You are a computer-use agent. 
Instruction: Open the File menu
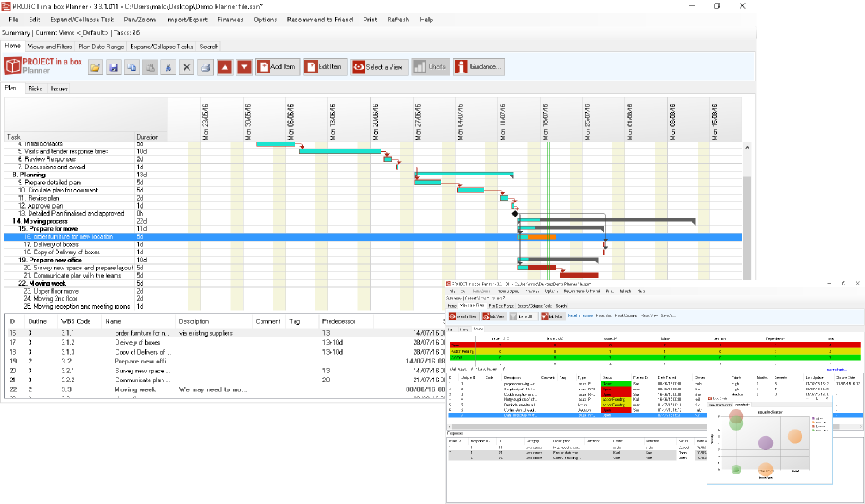pyautogui.click(x=13, y=20)
